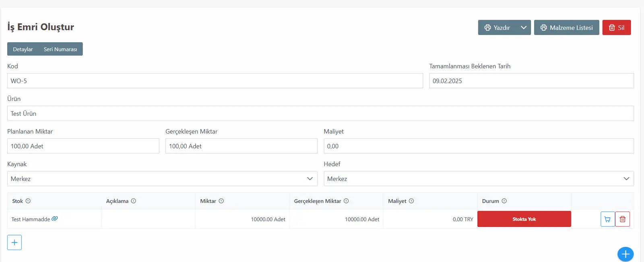Open the Hedef dropdown
This screenshot has height=262, width=644.
coord(479,179)
